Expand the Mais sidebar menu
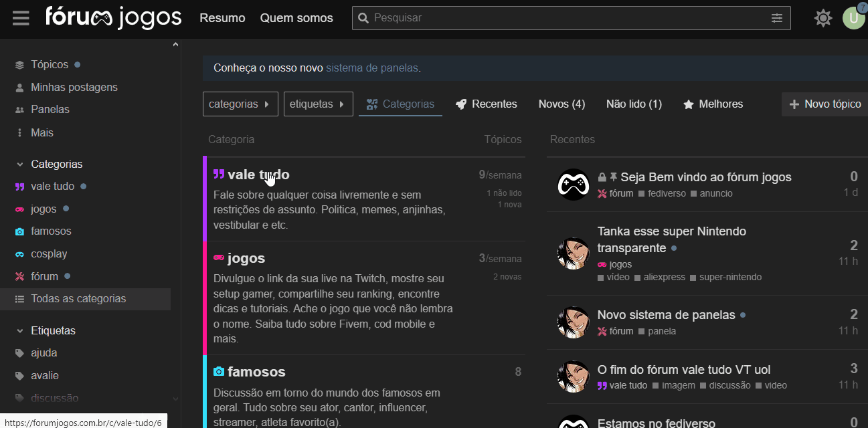 tap(41, 133)
